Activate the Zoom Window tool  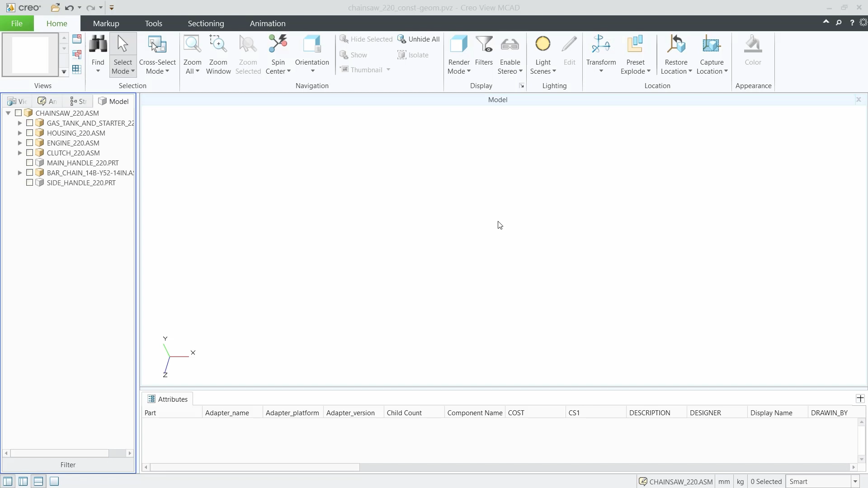point(218,44)
